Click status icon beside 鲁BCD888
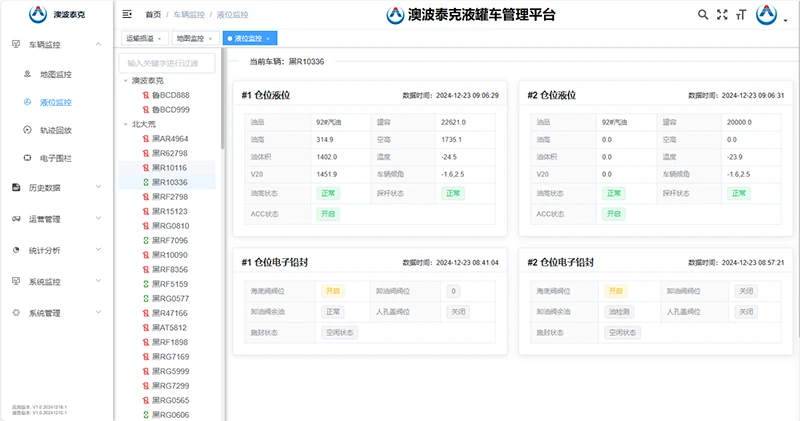The image size is (800, 421). click(x=146, y=95)
